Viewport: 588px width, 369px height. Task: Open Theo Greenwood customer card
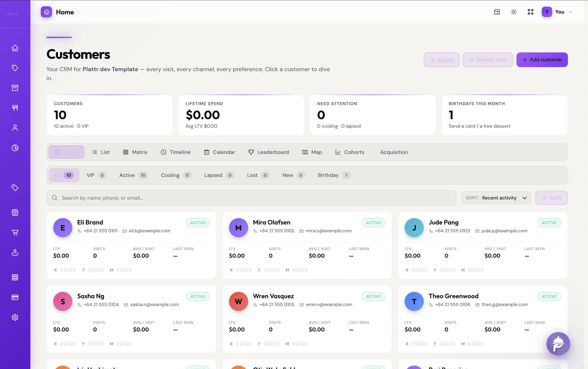483,319
